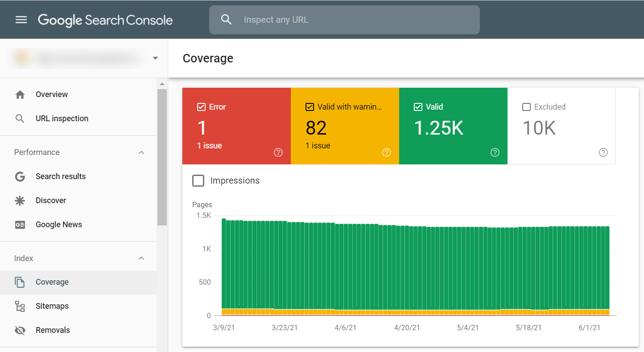Open help icon on Valid card
Image resolution: width=644 pixels, height=352 pixels.
click(x=495, y=152)
